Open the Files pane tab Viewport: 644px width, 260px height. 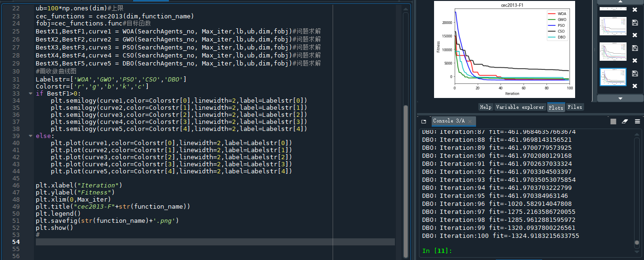click(575, 107)
